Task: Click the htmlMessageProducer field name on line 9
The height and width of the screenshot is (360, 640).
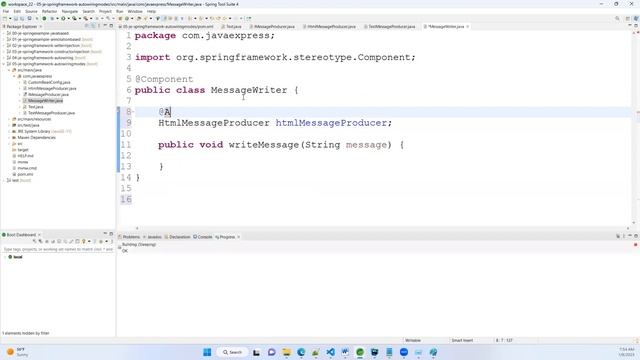Action: 331,123
